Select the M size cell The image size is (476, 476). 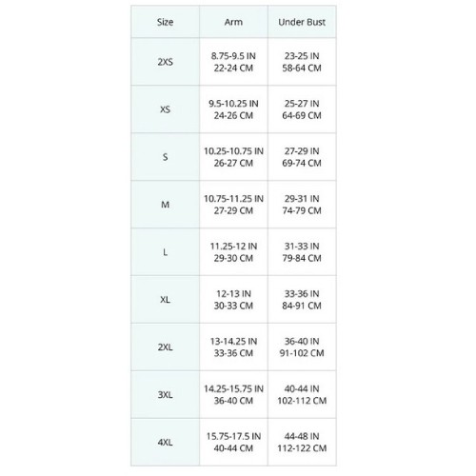point(165,205)
